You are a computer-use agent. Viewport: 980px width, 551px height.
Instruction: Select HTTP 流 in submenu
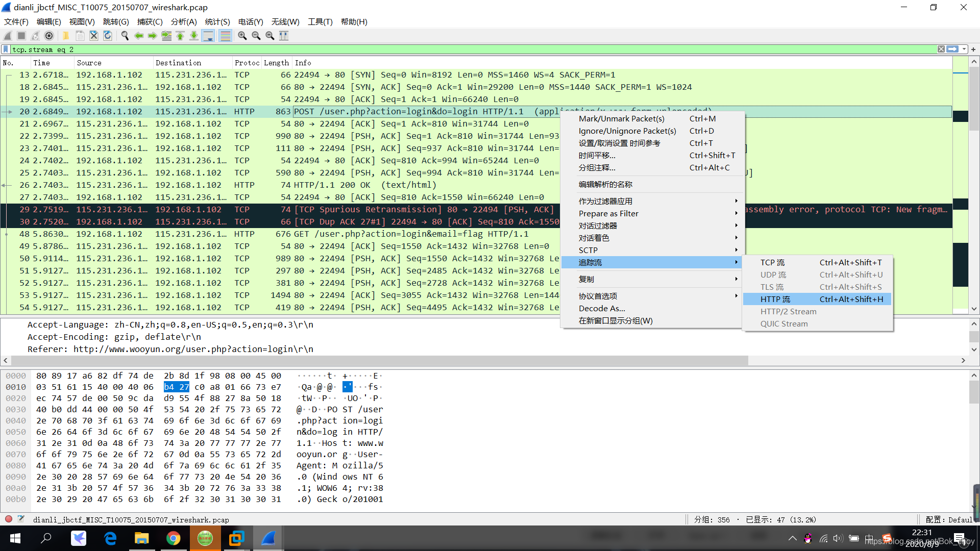817,299
